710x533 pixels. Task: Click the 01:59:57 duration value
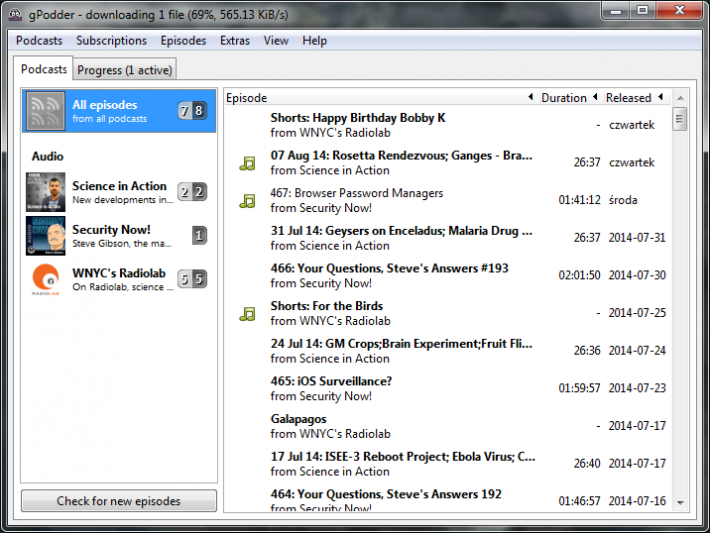tap(579, 388)
